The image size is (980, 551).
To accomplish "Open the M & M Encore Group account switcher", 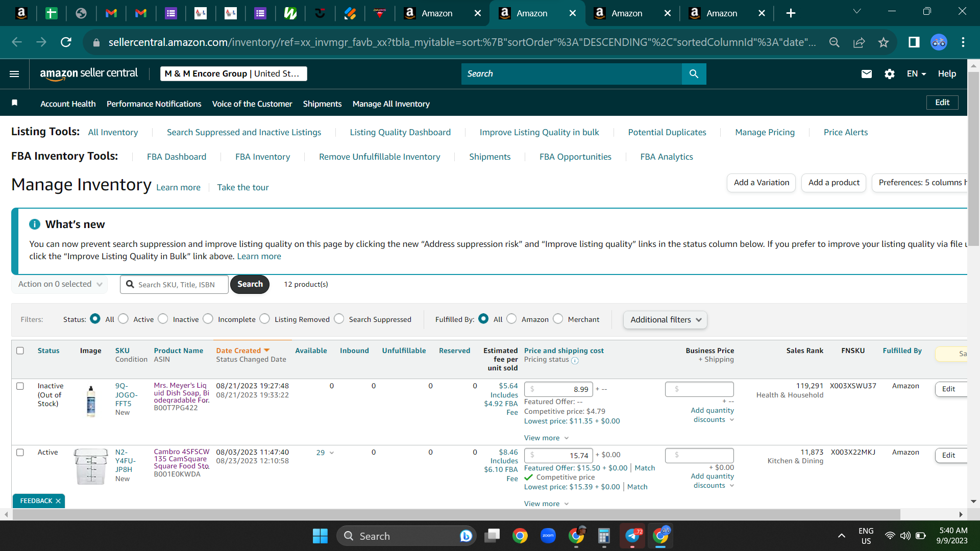I will [234, 74].
